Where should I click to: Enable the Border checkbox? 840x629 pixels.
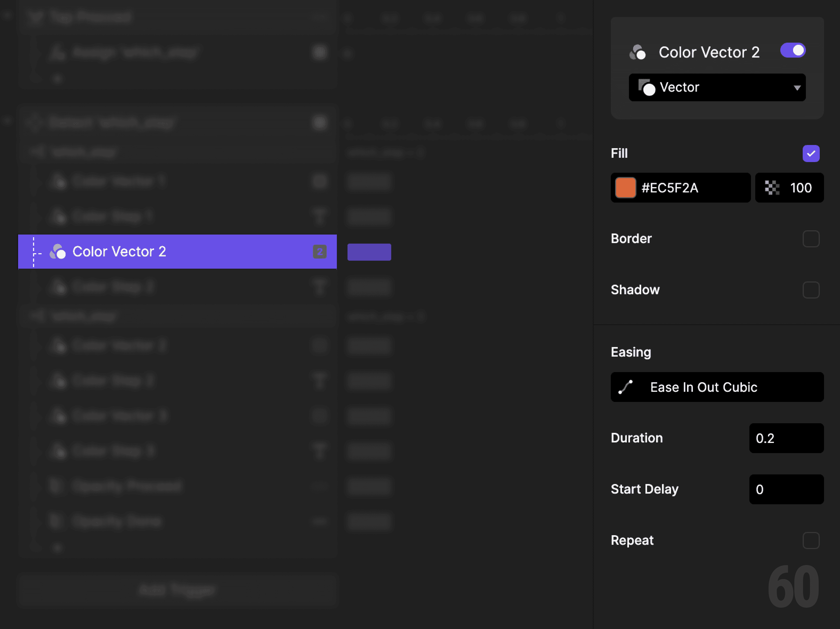tap(811, 239)
